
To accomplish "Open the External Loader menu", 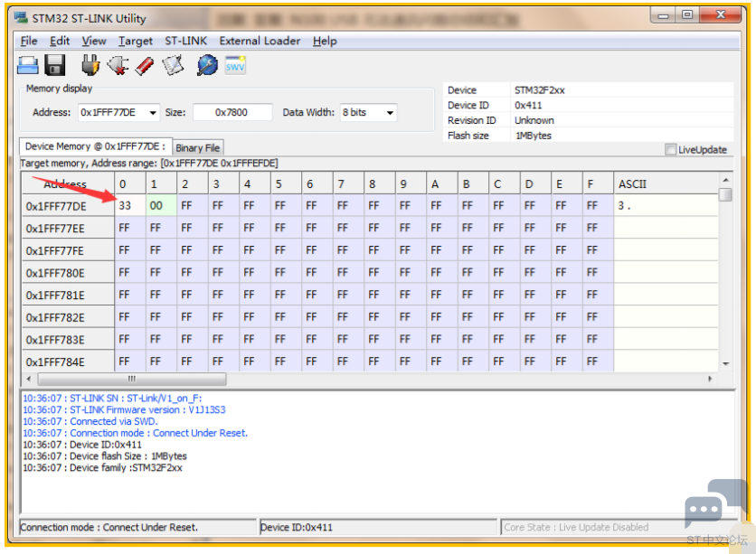I will point(260,41).
